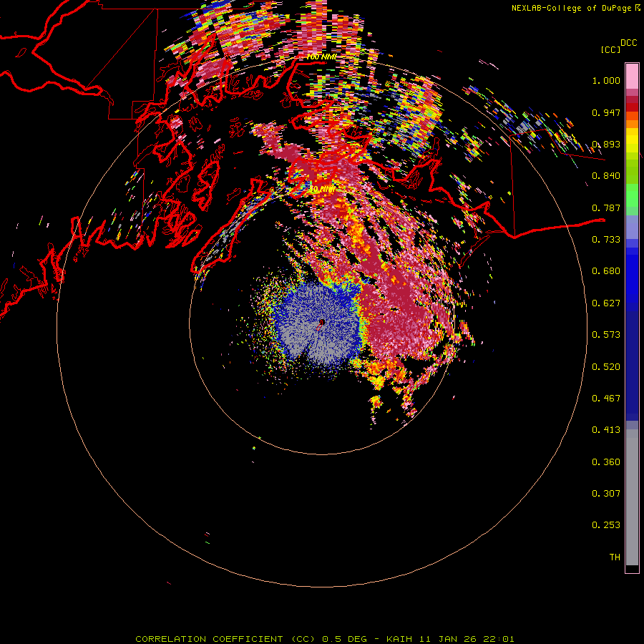Select the 0.573 scale value
This screenshot has height=644, width=644.
click(606, 335)
